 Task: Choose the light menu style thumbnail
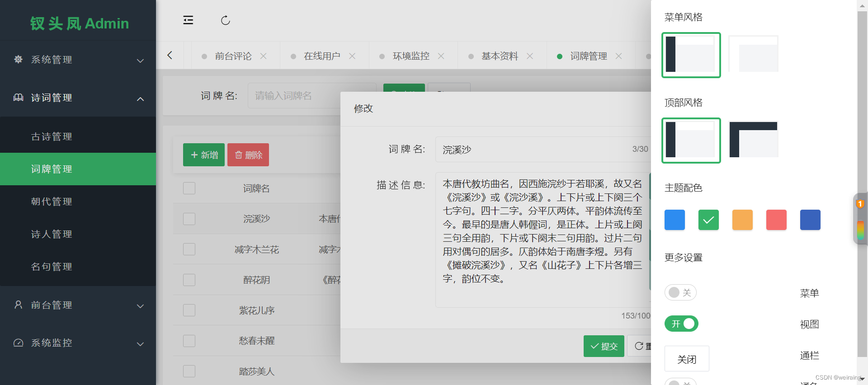click(754, 54)
